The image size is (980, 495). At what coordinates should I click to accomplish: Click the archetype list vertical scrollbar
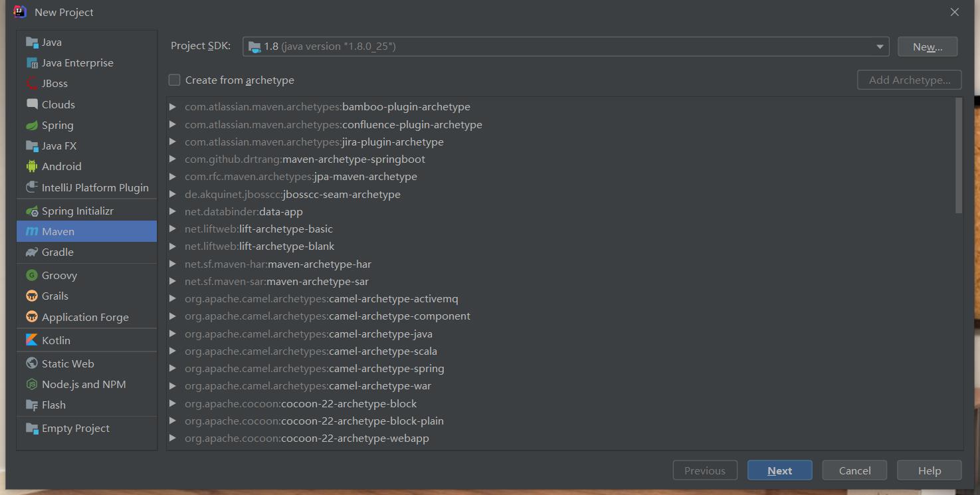tap(959, 156)
